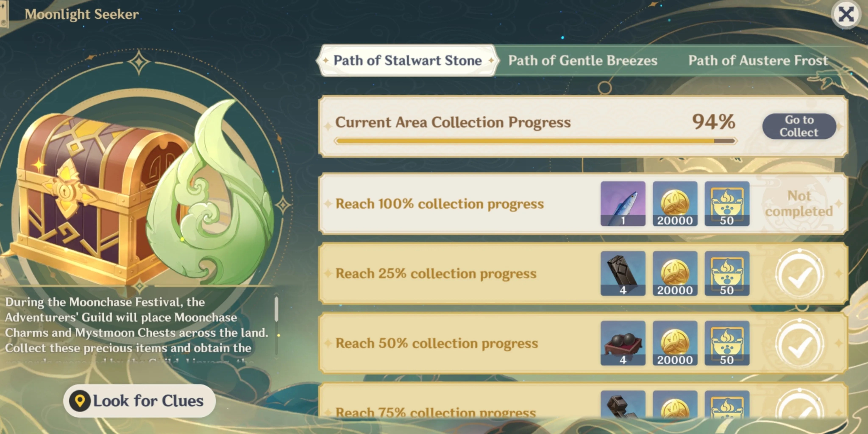
Task: Click the checkmark for 50% collection progress
Action: point(800,343)
